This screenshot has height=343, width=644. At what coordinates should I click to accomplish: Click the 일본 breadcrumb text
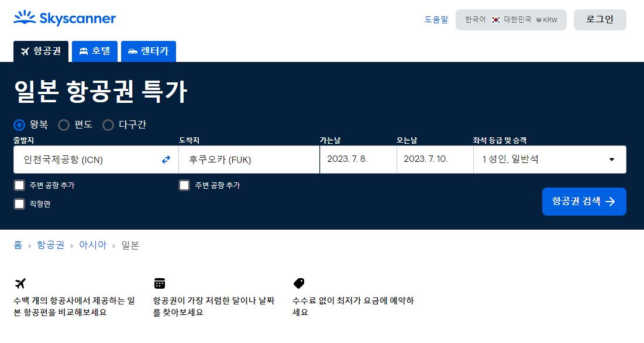tap(130, 245)
